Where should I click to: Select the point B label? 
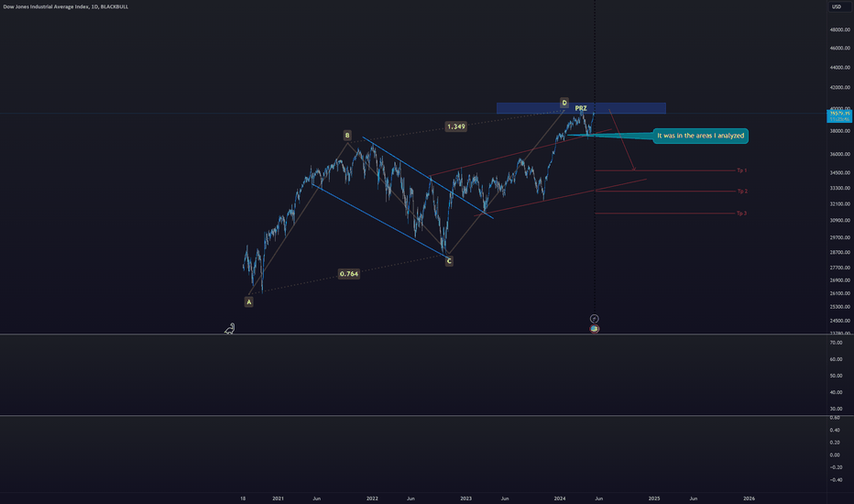click(347, 135)
